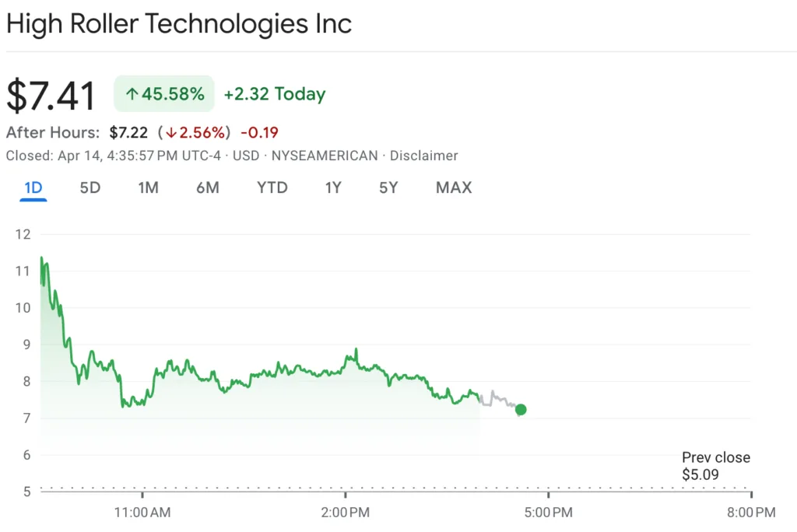This screenshot has width=797, height=532.
Task: Click the current price $7.41
Action: (x=51, y=95)
